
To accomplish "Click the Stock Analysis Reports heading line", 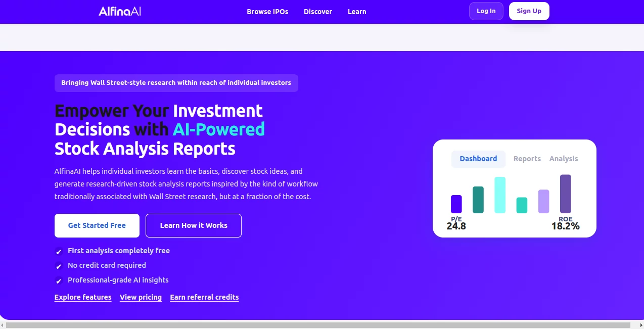I will tap(145, 149).
